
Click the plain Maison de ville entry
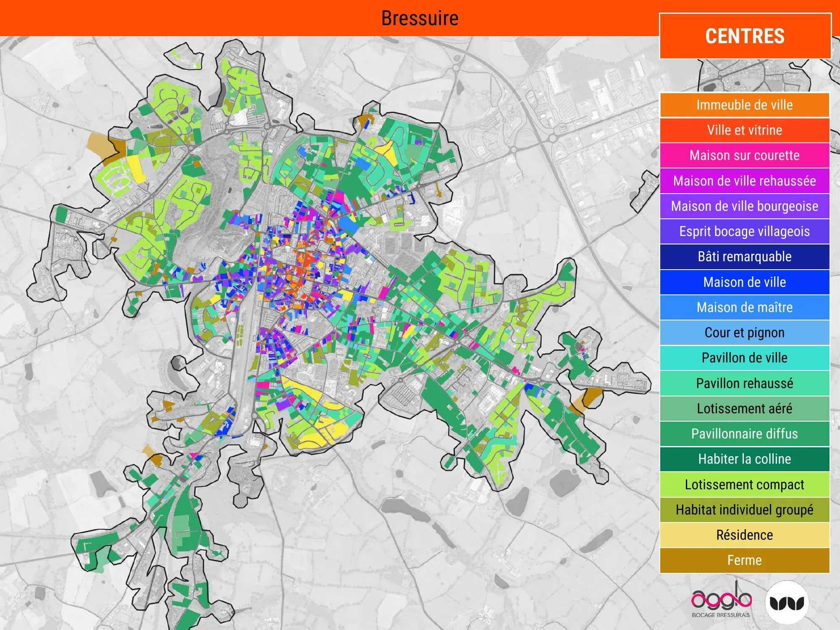pyautogui.click(x=745, y=282)
